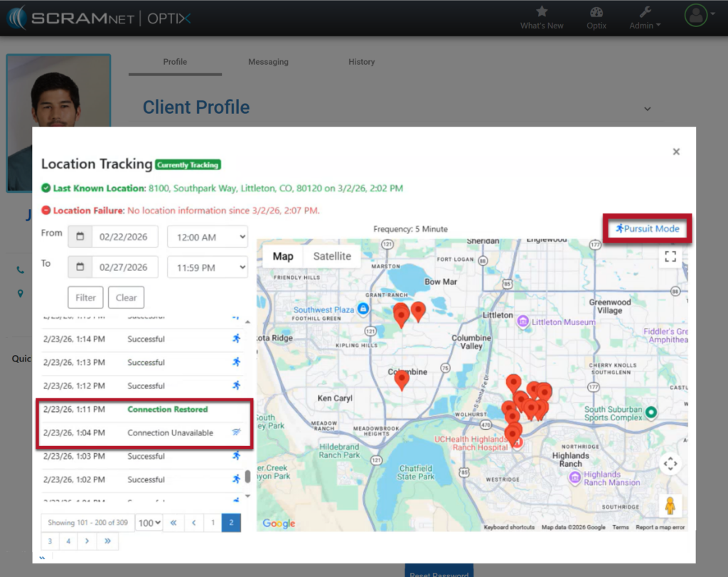Switch map to Map view
This screenshot has height=577, width=728.
283,256
